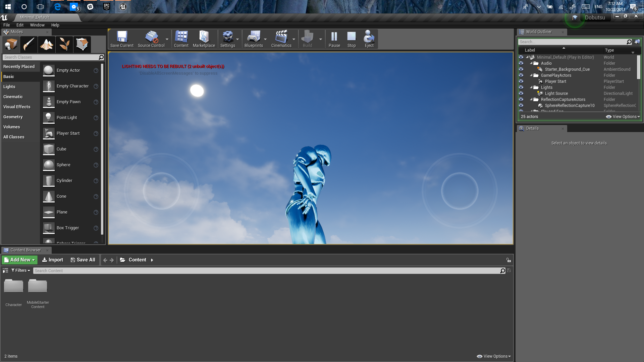Open Blueprints toolbar icon
644x362 pixels.
coord(254,39)
